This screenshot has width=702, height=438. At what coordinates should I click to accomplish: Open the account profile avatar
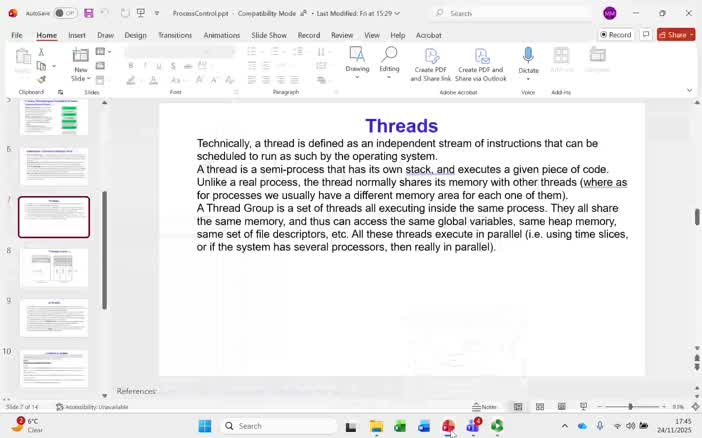tap(610, 13)
